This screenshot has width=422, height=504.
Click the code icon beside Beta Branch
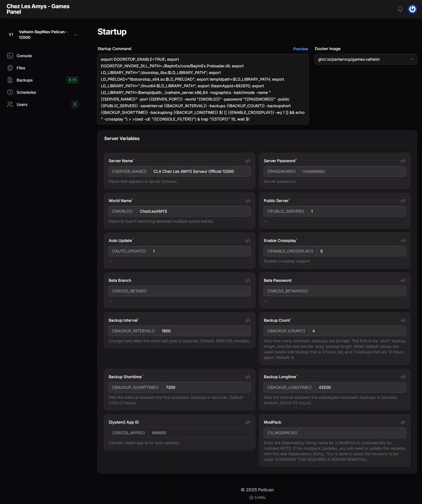248,280
